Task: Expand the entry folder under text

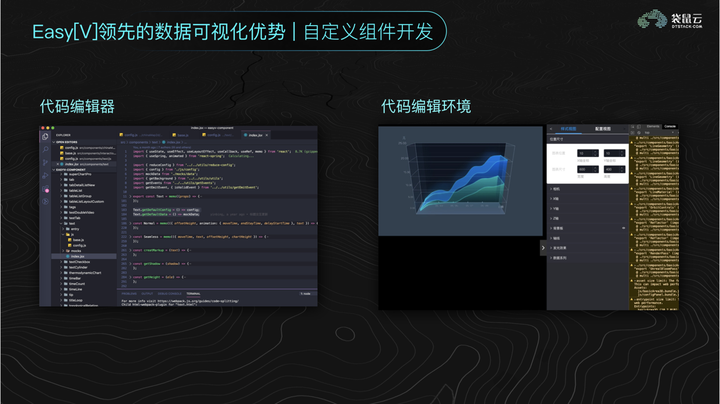Action: tap(84, 229)
